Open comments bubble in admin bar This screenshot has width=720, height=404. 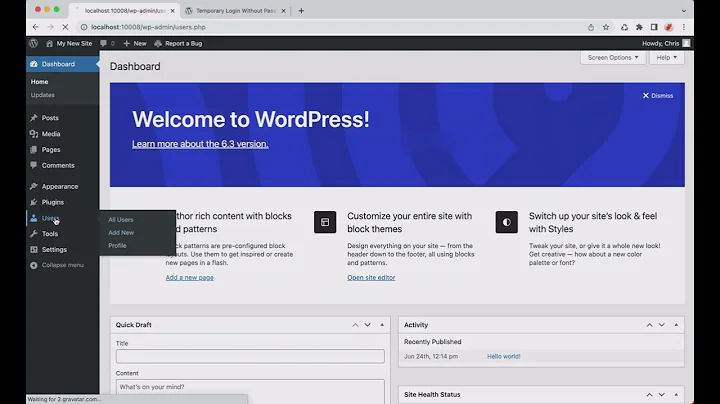click(x=103, y=43)
